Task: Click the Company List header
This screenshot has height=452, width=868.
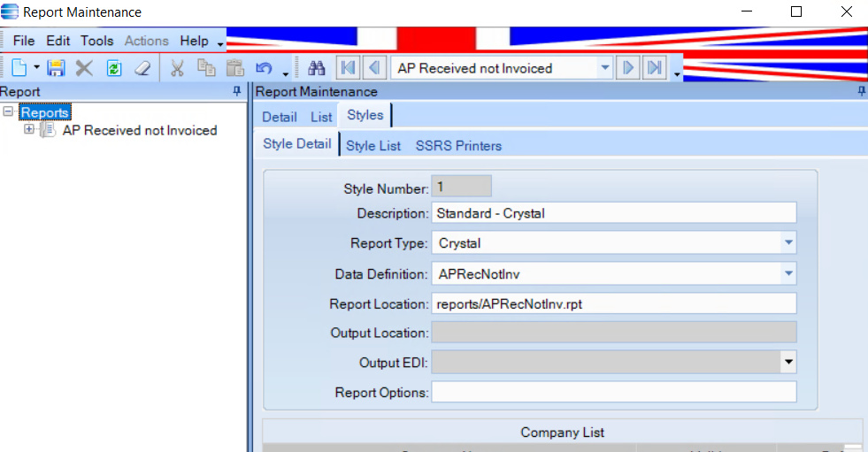Action: click(x=562, y=432)
